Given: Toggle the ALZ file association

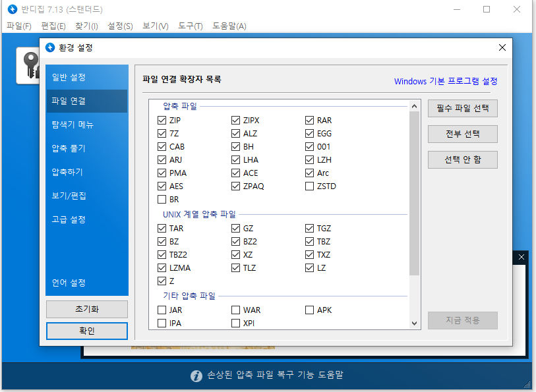Looking at the screenshot, I should click(x=235, y=134).
